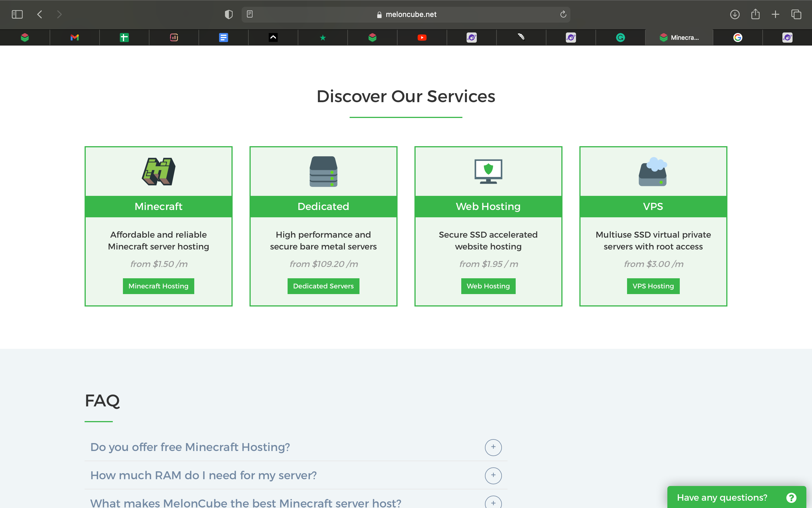Switch to the Google tab
This screenshot has width=812, height=508.
(x=738, y=38)
